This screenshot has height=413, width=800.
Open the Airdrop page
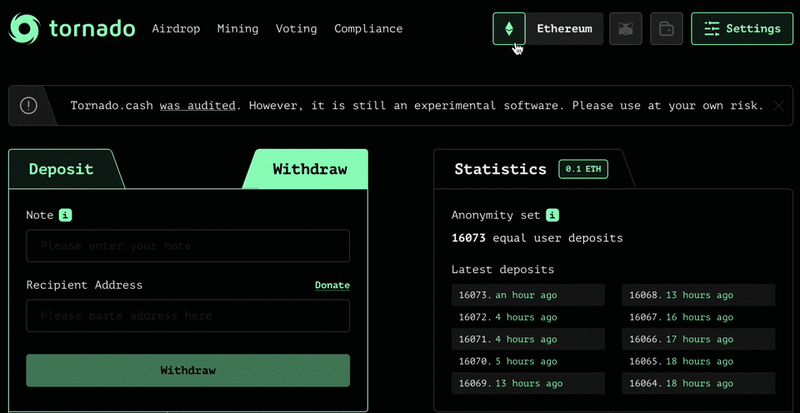(176, 29)
